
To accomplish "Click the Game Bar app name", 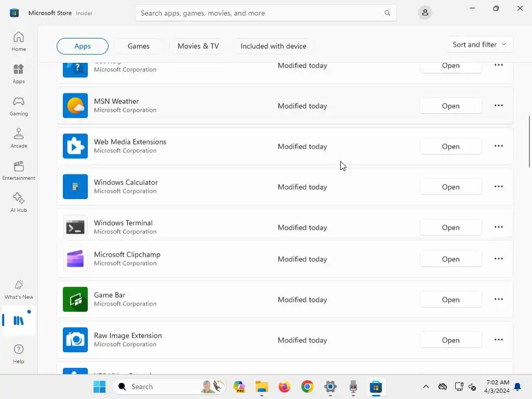I will [x=109, y=295].
